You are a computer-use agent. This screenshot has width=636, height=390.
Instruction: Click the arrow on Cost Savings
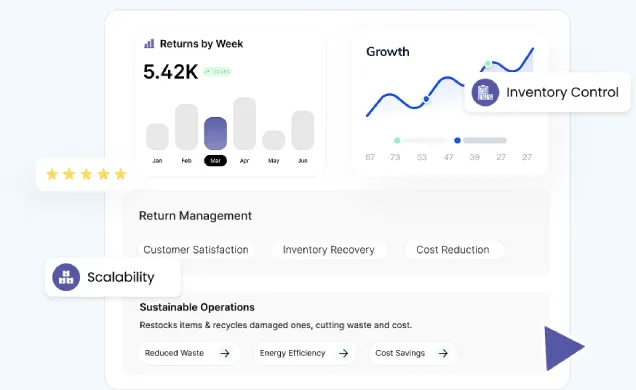[x=443, y=354]
